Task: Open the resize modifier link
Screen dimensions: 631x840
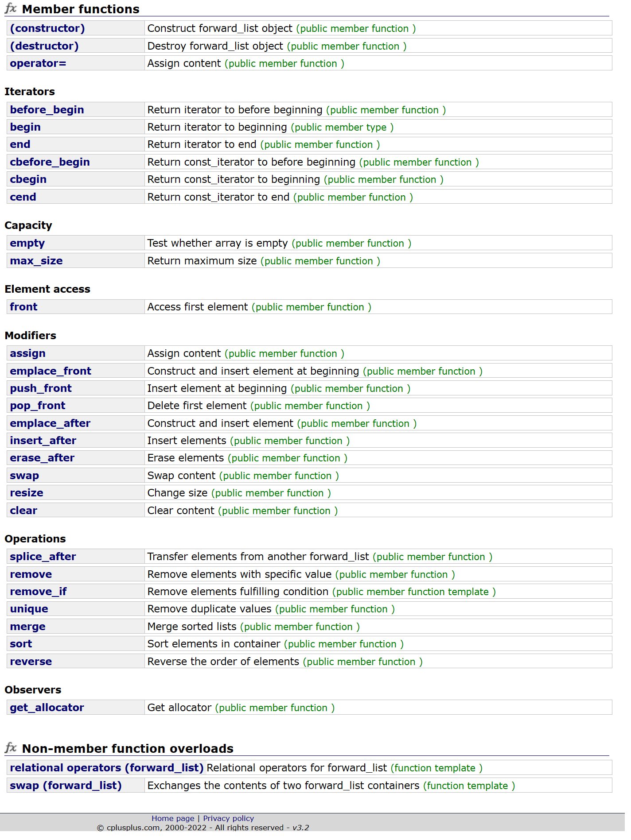Action: pos(27,493)
